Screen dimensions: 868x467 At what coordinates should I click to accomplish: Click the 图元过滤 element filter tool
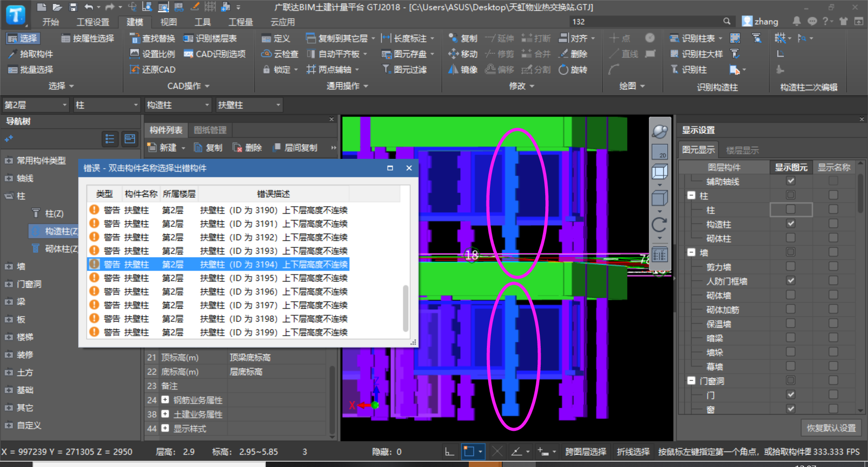click(x=405, y=70)
